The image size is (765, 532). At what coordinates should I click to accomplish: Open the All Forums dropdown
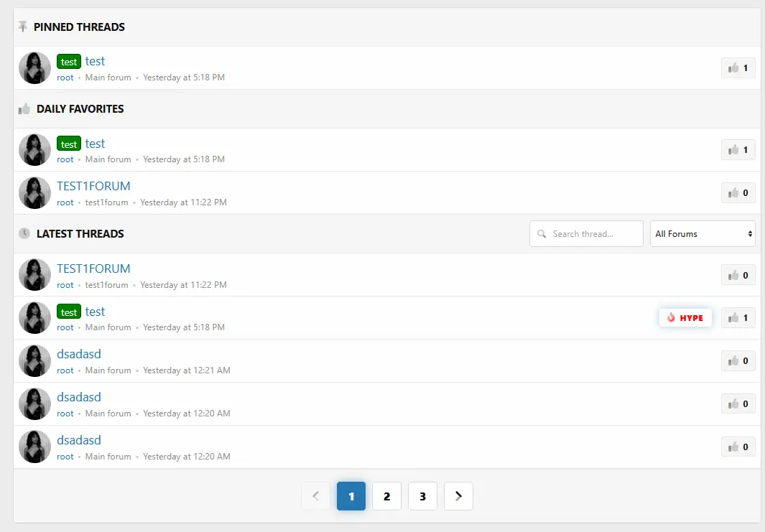[703, 234]
